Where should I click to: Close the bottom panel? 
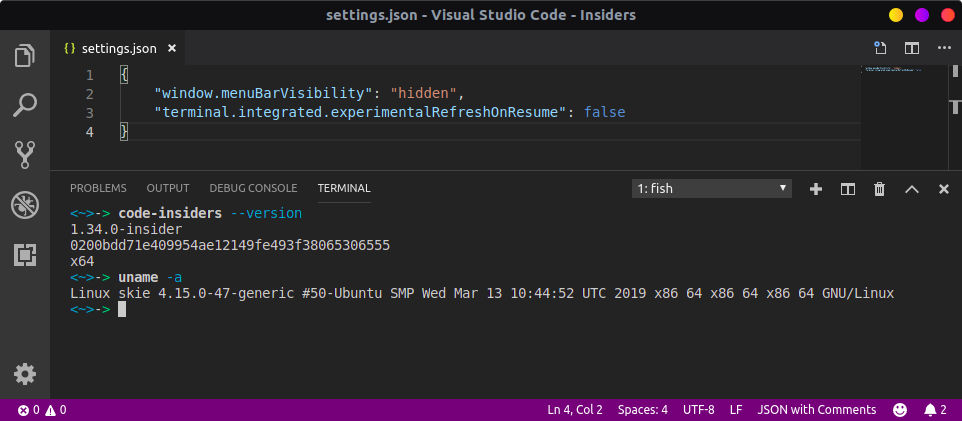click(944, 189)
